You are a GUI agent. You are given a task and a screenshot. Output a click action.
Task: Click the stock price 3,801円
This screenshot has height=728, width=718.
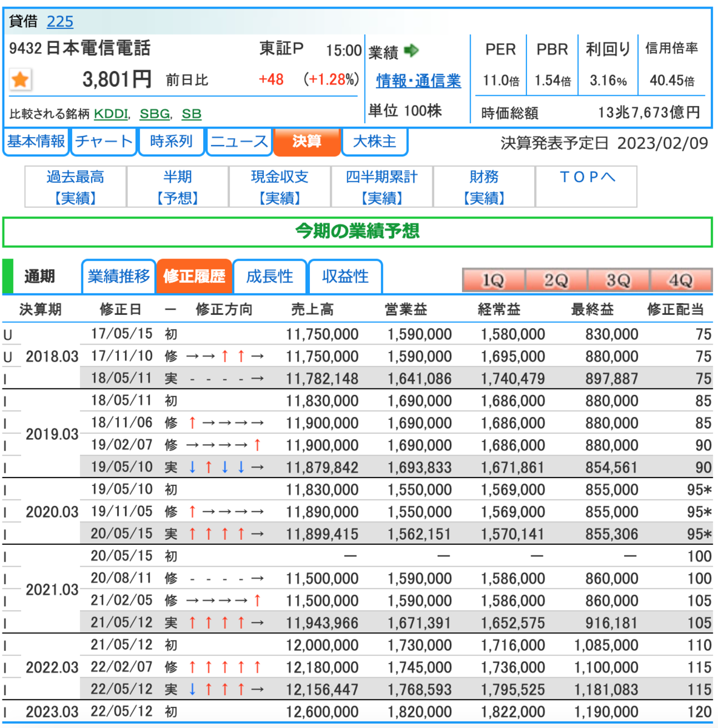point(117,79)
